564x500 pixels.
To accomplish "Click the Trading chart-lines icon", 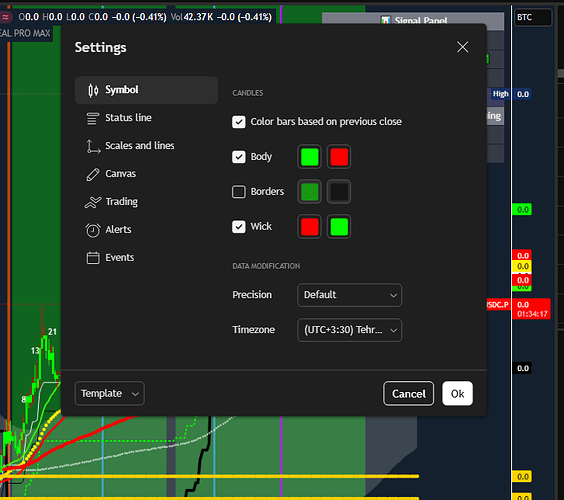I will pyautogui.click(x=93, y=202).
